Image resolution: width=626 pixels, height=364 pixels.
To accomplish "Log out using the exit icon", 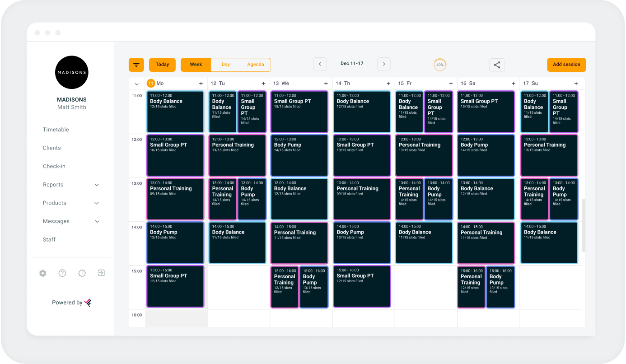I will (x=101, y=273).
